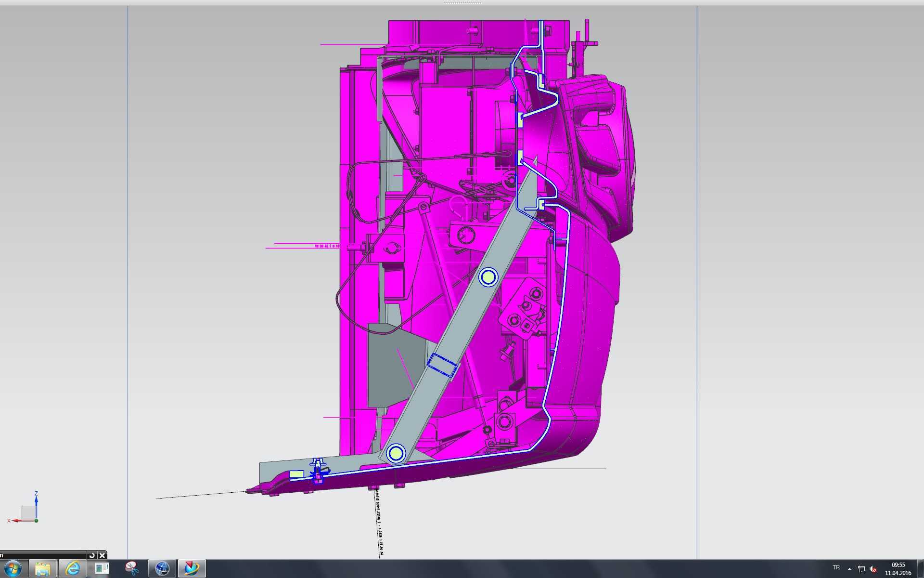
Task: Open Windows Explorer from the taskbar
Action: [x=42, y=569]
